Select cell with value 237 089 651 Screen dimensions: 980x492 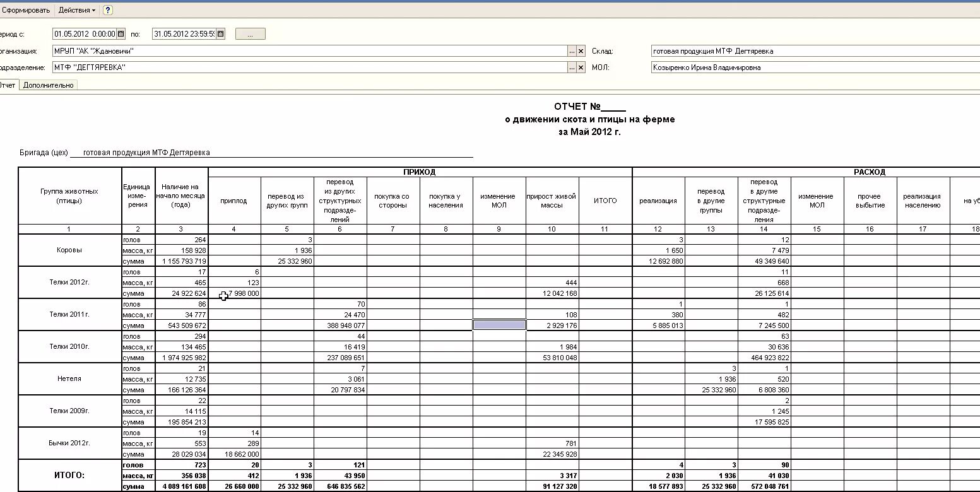pos(340,357)
